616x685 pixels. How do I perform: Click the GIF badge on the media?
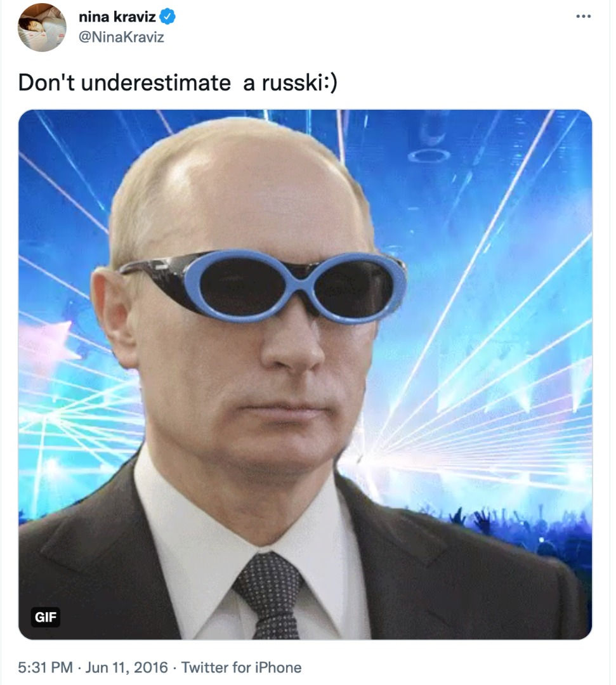[x=46, y=617]
